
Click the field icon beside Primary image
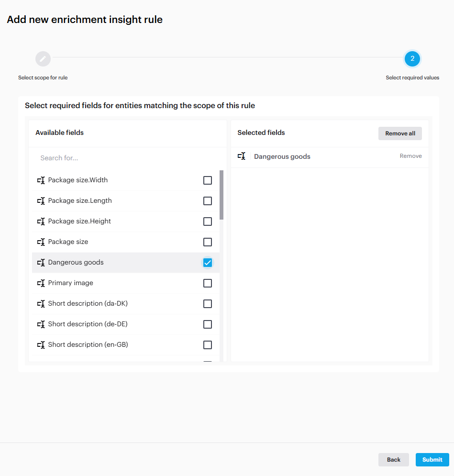click(x=41, y=283)
